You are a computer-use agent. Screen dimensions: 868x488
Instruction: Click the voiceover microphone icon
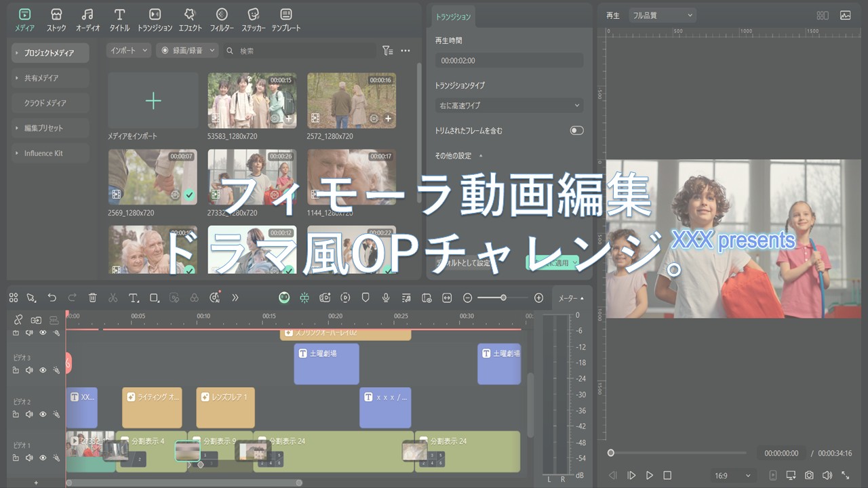point(386,298)
